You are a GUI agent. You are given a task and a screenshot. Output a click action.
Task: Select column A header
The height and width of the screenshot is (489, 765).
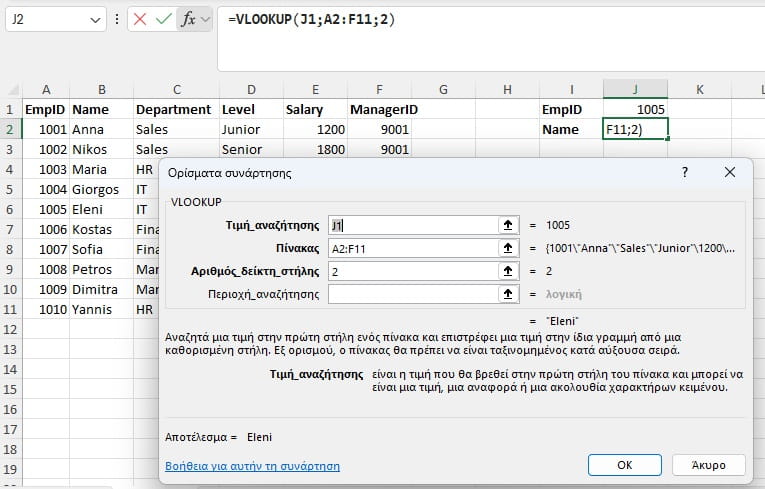[x=46, y=90]
